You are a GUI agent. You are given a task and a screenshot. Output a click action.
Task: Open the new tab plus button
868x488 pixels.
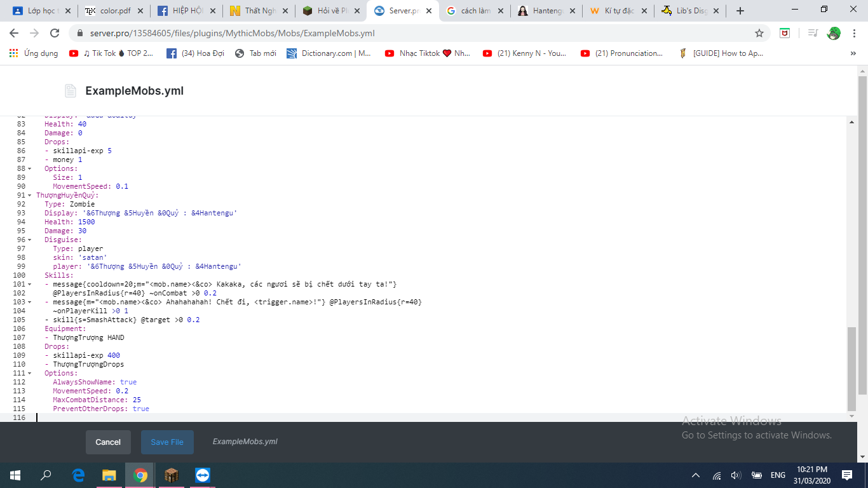[x=740, y=11]
